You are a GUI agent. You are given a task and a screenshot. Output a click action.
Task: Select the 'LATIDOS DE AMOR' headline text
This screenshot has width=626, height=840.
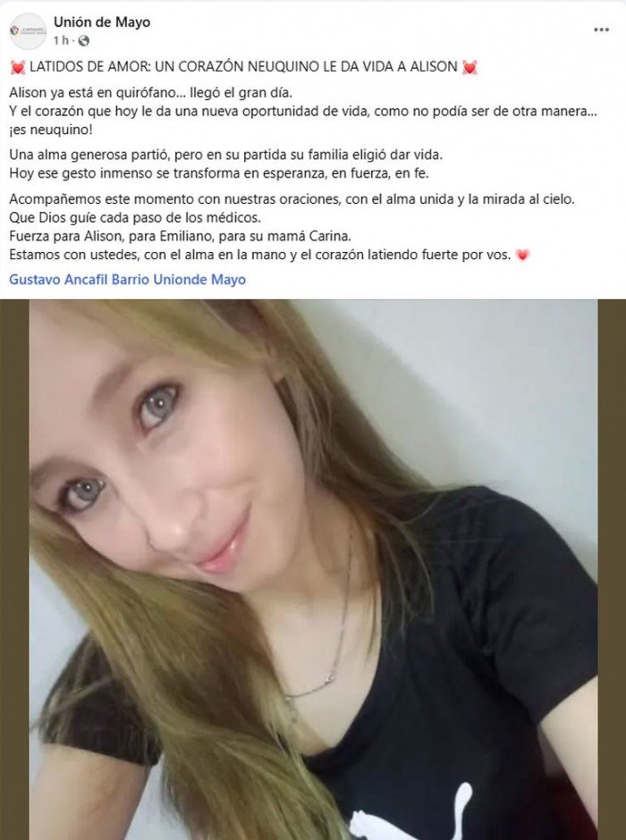tap(243, 67)
